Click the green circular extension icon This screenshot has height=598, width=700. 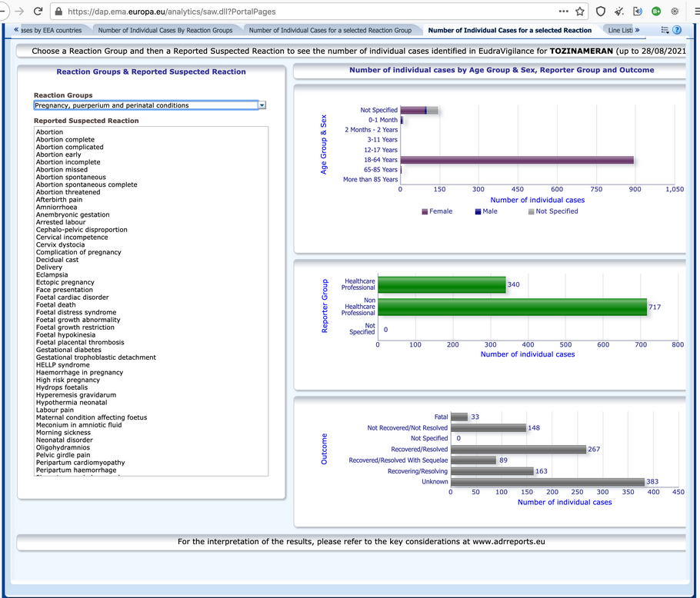point(656,12)
